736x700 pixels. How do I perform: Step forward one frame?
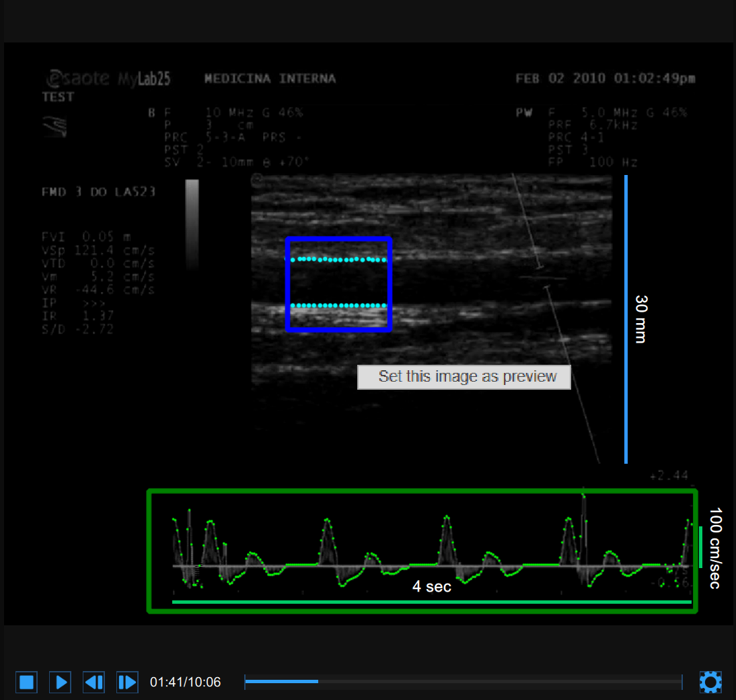click(x=127, y=682)
